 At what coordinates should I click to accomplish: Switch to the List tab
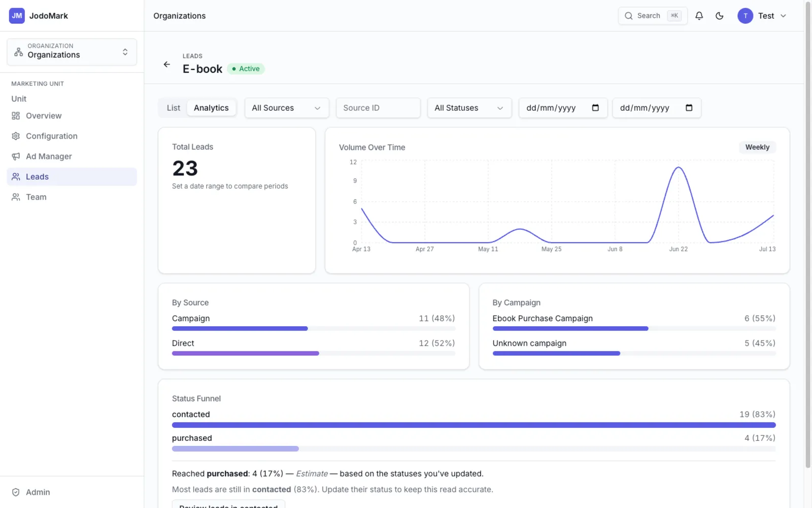click(x=174, y=108)
